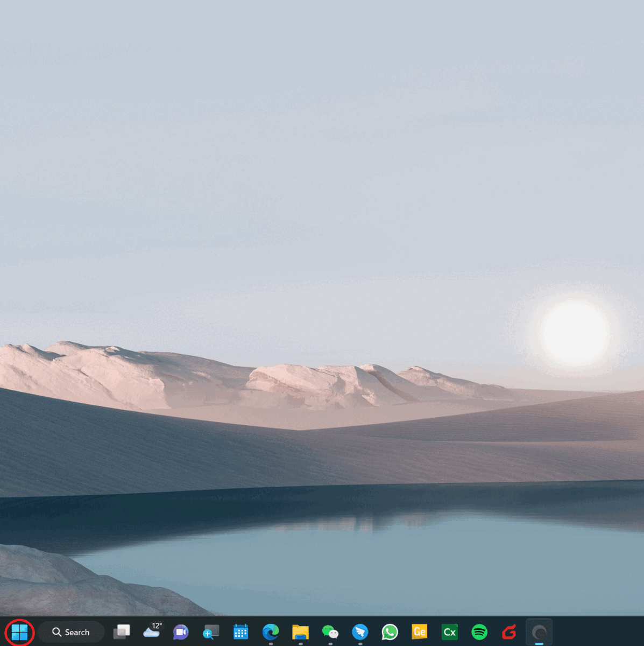644x646 pixels.
Task: Open the Start menu
Action: tap(19, 632)
